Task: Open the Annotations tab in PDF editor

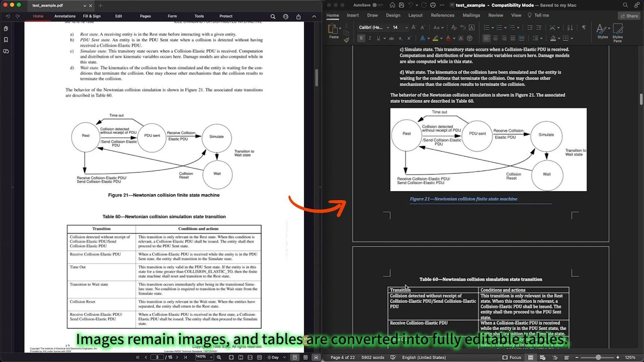Action: [x=65, y=16]
